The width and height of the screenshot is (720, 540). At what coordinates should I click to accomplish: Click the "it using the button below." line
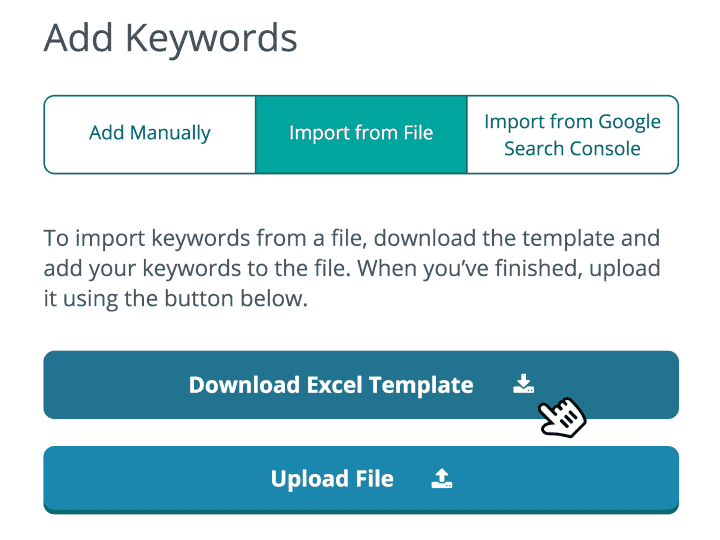[x=173, y=299]
